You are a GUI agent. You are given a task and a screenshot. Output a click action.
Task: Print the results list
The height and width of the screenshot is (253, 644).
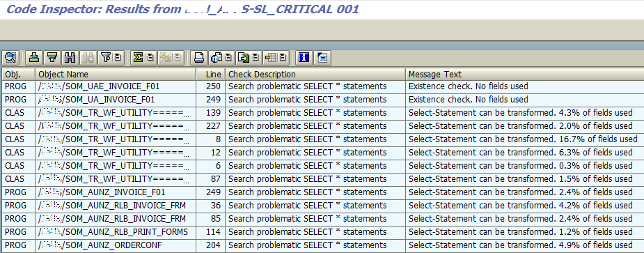tap(199, 58)
